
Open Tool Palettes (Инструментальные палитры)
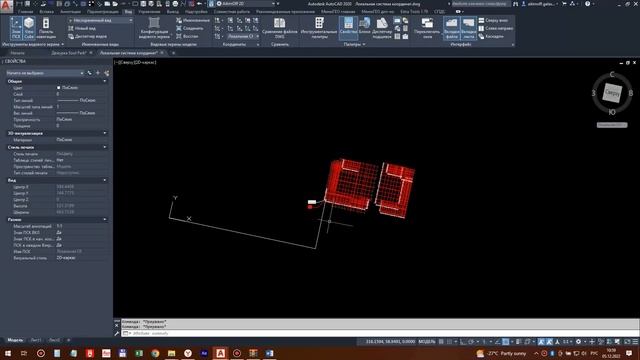pos(319,28)
